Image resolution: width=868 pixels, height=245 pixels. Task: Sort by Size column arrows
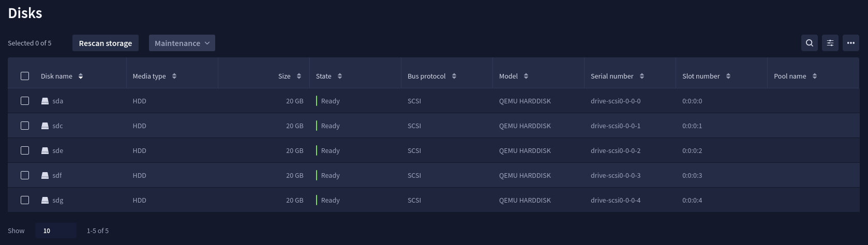299,76
